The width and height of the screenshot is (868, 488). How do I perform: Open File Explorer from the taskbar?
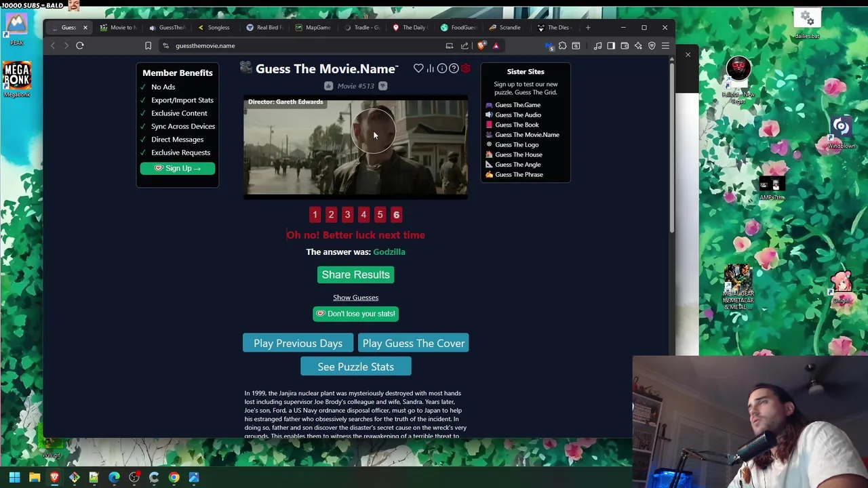click(x=35, y=477)
